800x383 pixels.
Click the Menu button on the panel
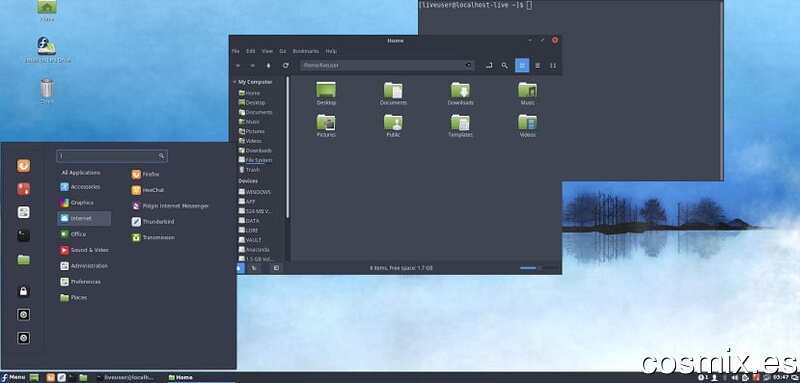point(13,377)
